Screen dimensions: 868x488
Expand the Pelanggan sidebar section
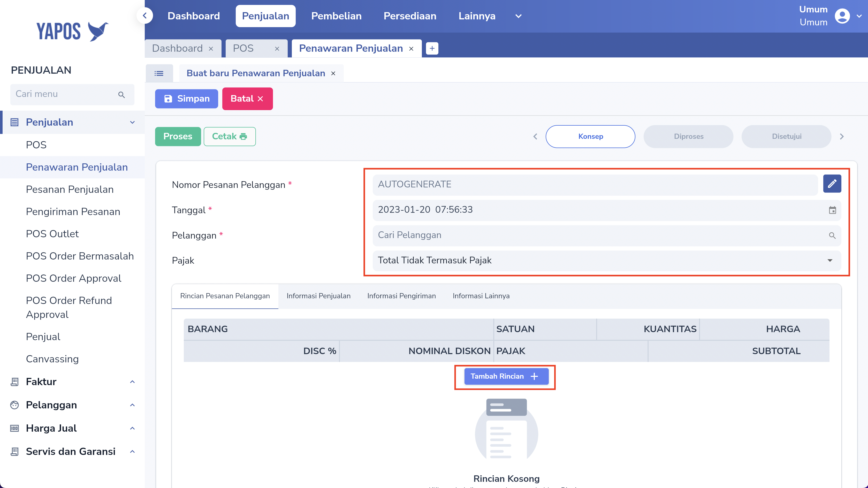coord(132,405)
